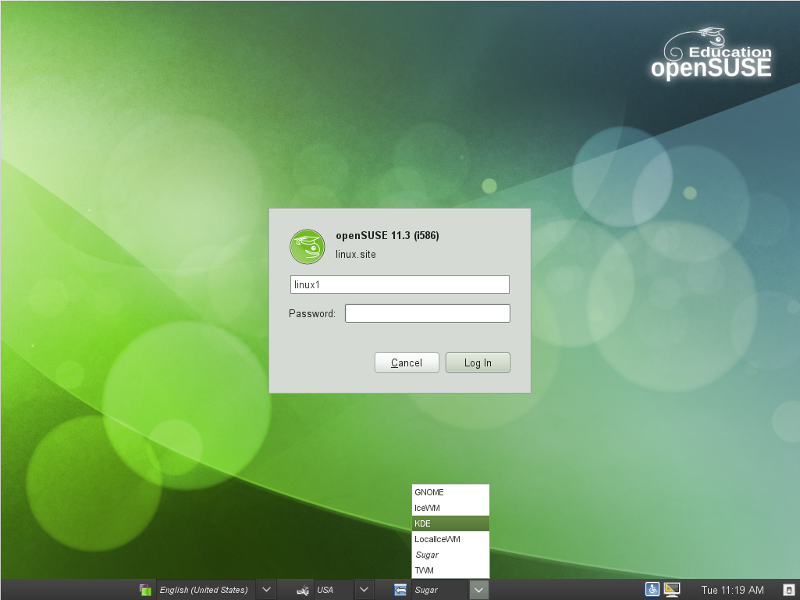Viewport: 800px width, 600px height.
Task: Expand the USA keyboard layout dropdown
Action: point(364,590)
